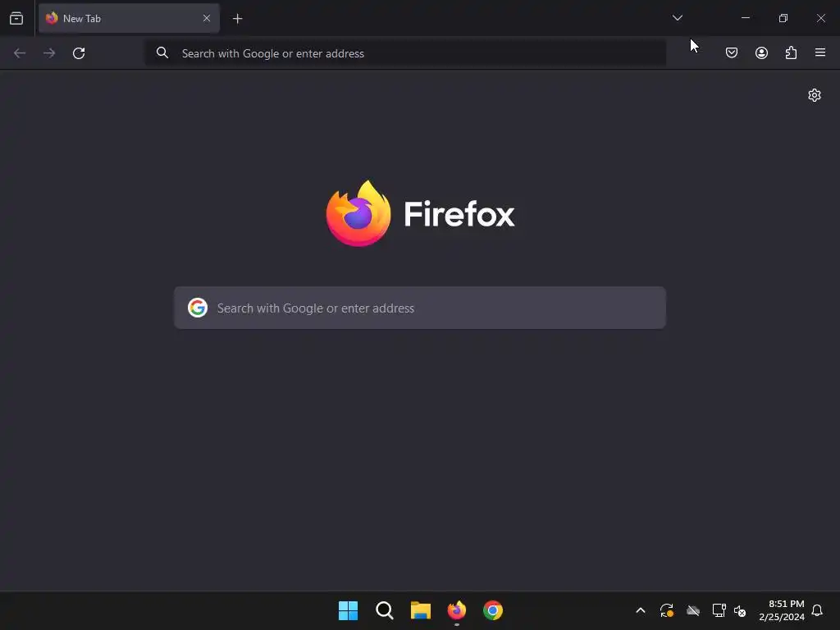This screenshot has width=840, height=630.
Task: Open Windows taskbar search
Action: [x=385, y=610]
